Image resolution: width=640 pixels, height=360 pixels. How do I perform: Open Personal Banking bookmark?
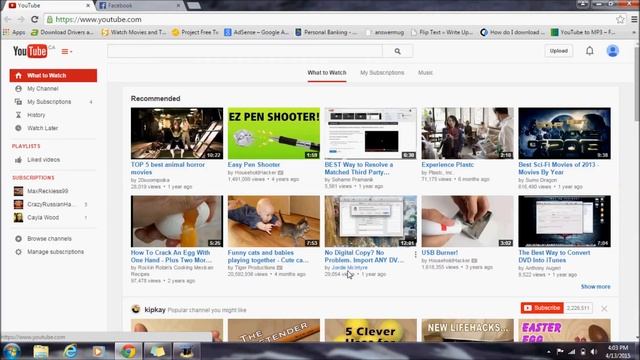(x=326, y=32)
